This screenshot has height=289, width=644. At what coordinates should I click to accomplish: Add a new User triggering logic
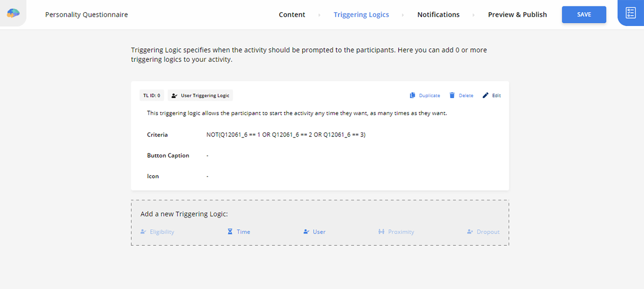tap(319, 232)
